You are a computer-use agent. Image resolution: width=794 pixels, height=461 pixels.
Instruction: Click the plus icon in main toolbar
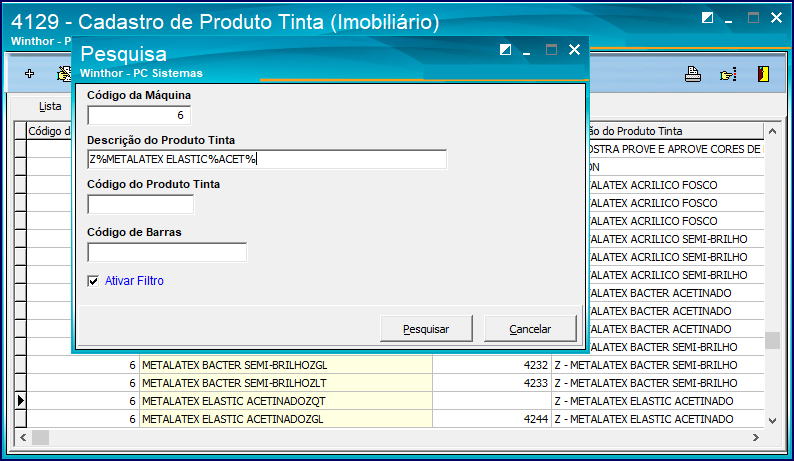click(29, 74)
